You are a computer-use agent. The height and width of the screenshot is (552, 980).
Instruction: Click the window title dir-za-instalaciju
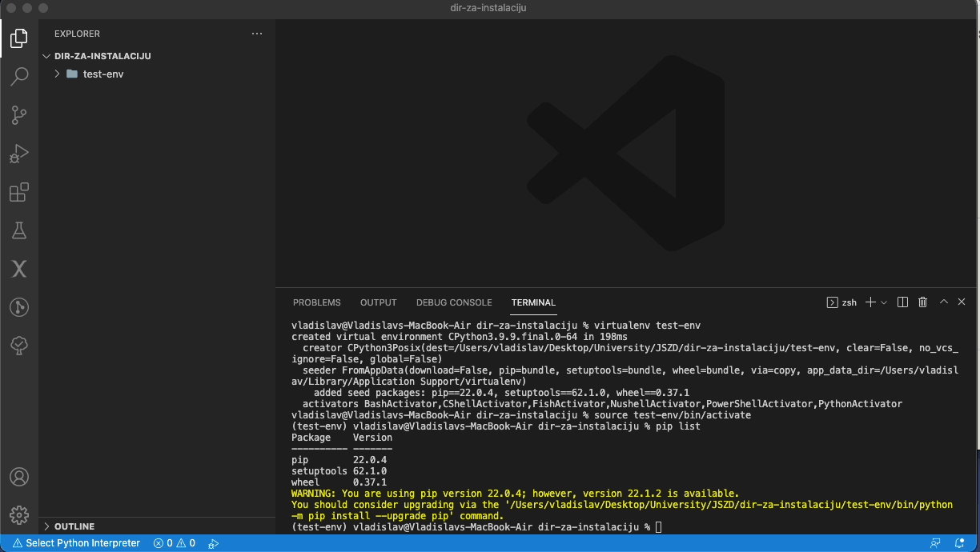(488, 8)
